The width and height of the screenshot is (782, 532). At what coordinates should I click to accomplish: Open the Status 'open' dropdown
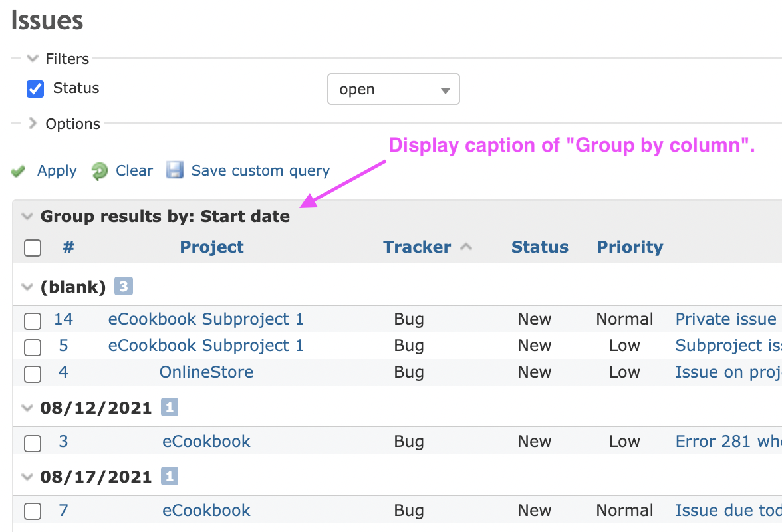[x=394, y=89]
